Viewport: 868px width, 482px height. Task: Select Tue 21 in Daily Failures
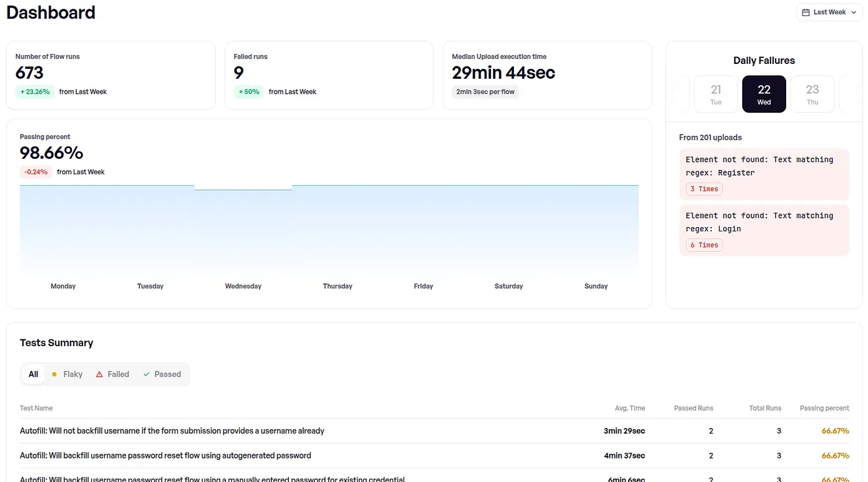tap(715, 94)
